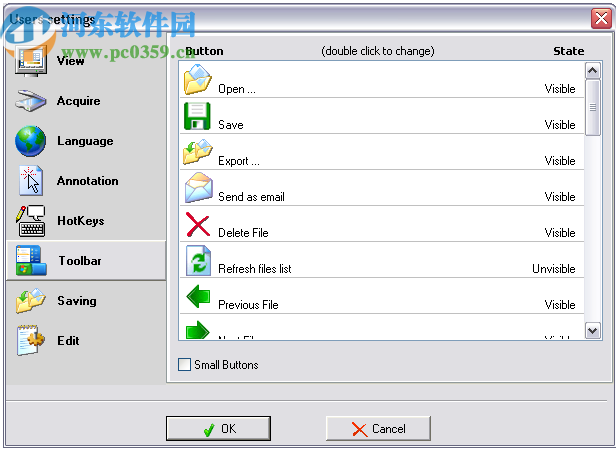Select the "Delete File" row label
The height and width of the screenshot is (457, 616).
coord(243,233)
